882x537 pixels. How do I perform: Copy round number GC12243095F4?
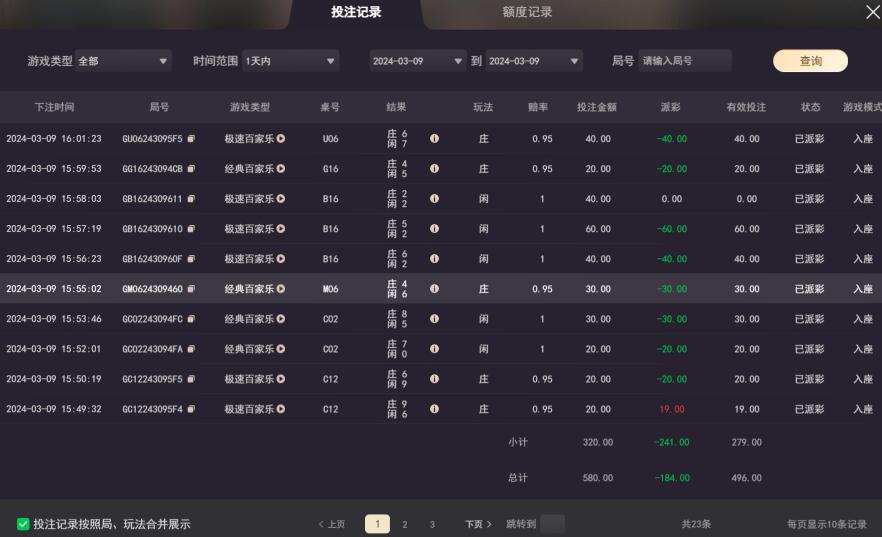coord(191,409)
